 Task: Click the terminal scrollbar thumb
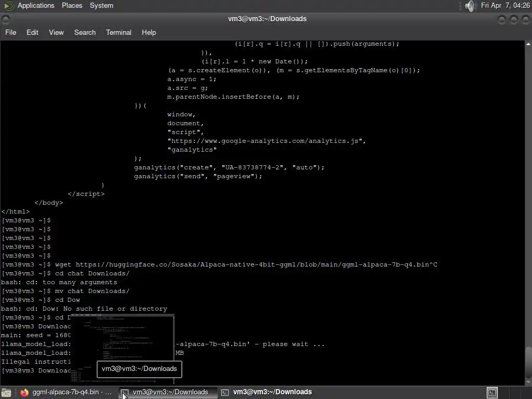coord(528,362)
